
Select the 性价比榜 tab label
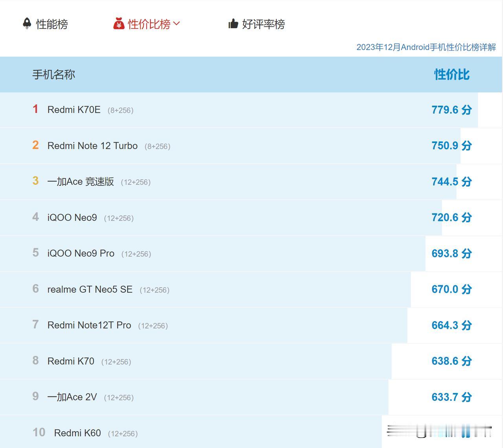149,24
